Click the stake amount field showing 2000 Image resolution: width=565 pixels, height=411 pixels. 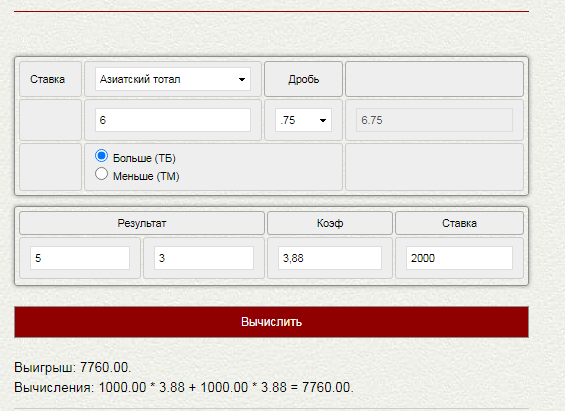tap(459, 258)
